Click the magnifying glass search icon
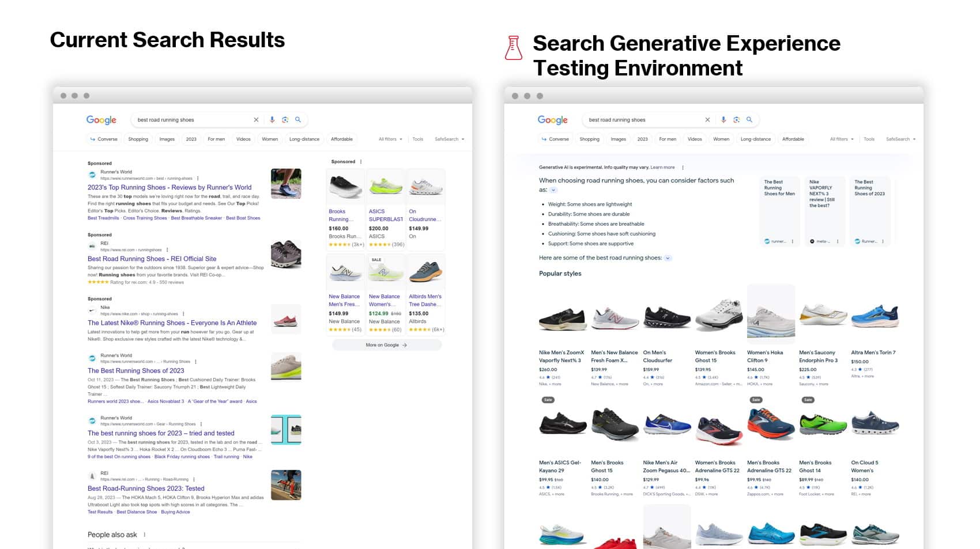This screenshot has height=549, width=980. coord(298,119)
